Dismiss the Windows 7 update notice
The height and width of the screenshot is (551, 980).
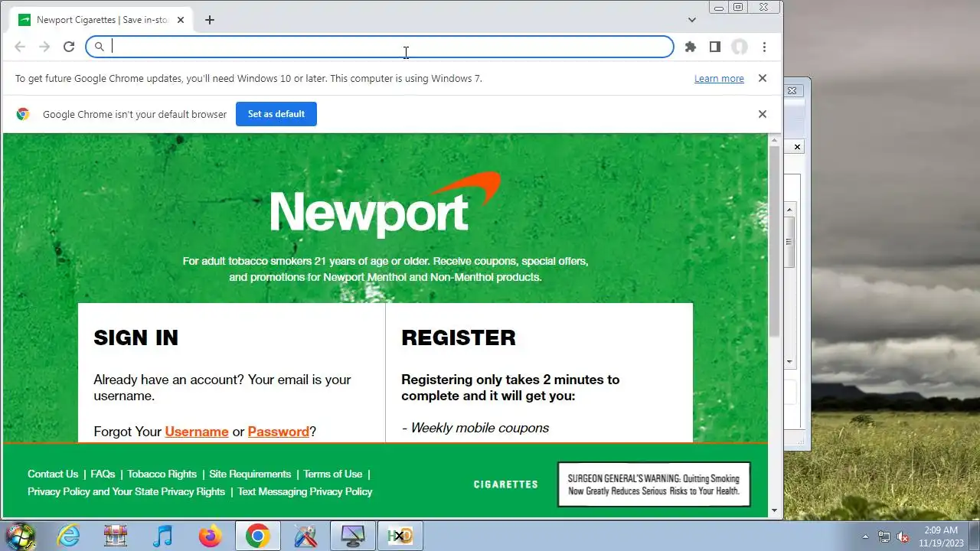pos(763,78)
